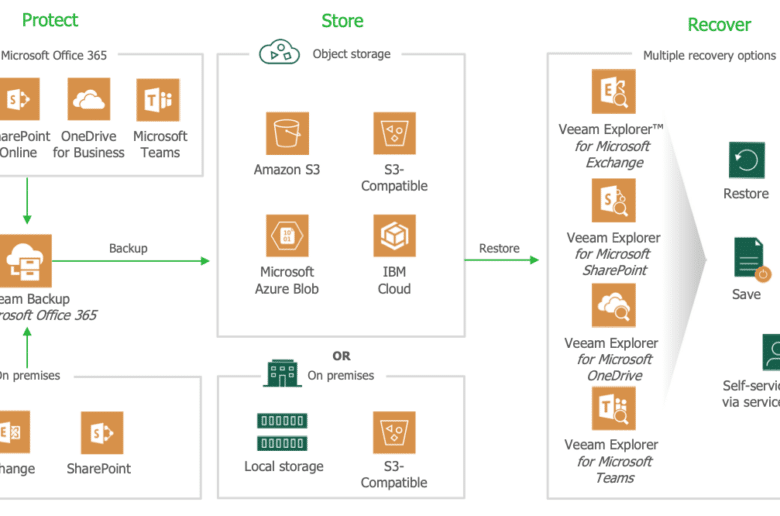The image size is (780, 516).
Task: Click the Veeam Explorer for SharePoint icon
Action: pos(613,200)
